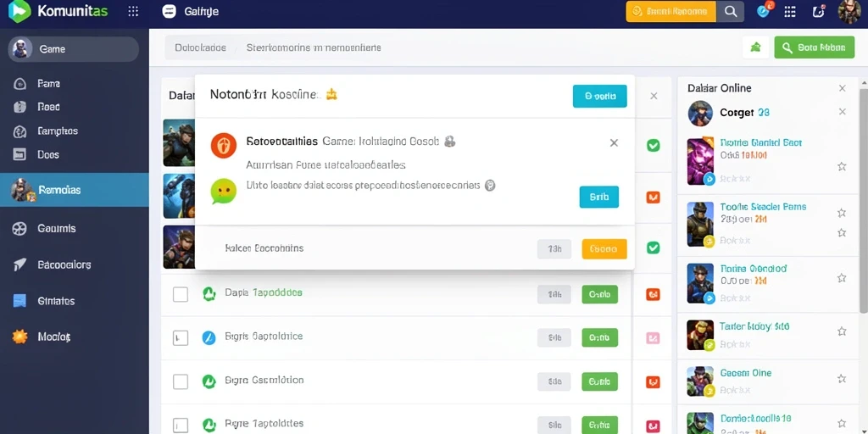Click the Doos sidebar icon
This screenshot has width=868, height=434.
(19, 154)
